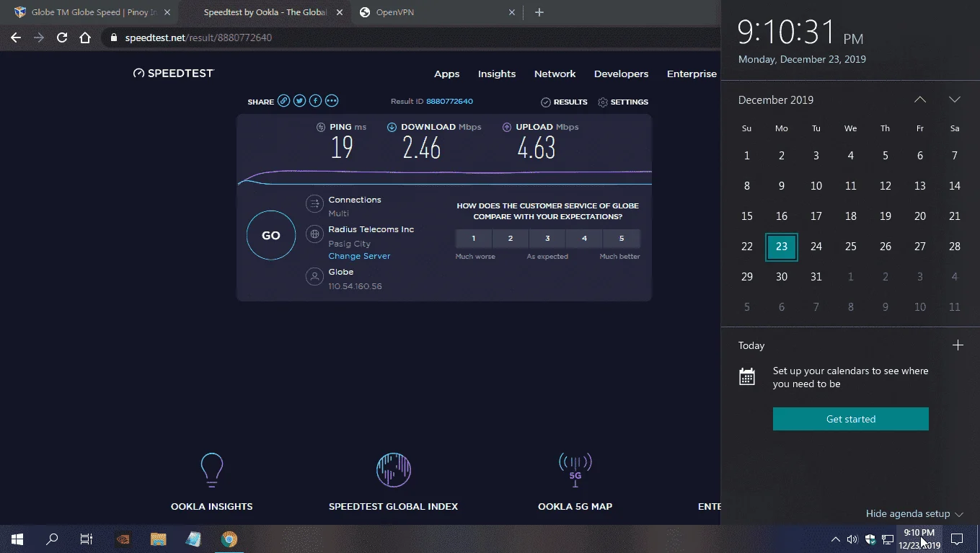This screenshot has height=553, width=980.
Task: Open Task View
Action: 87,539
